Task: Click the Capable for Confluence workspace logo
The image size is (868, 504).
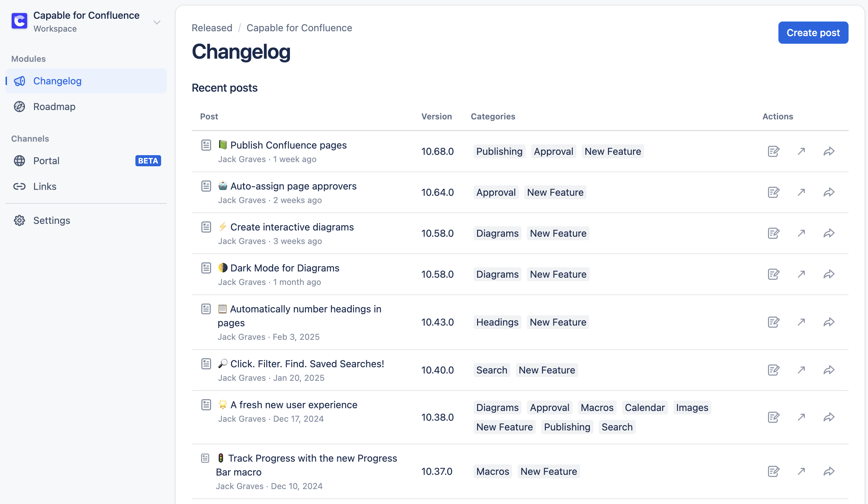Action: pyautogui.click(x=19, y=21)
